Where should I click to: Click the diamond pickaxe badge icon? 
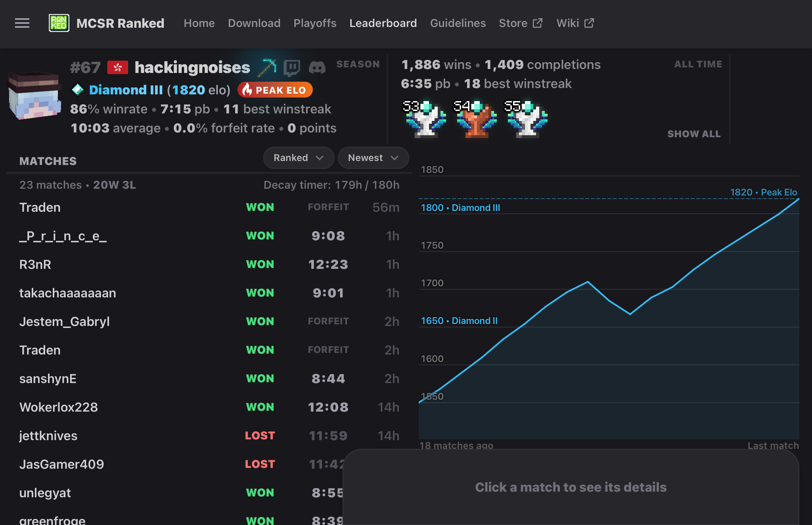tap(267, 68)
